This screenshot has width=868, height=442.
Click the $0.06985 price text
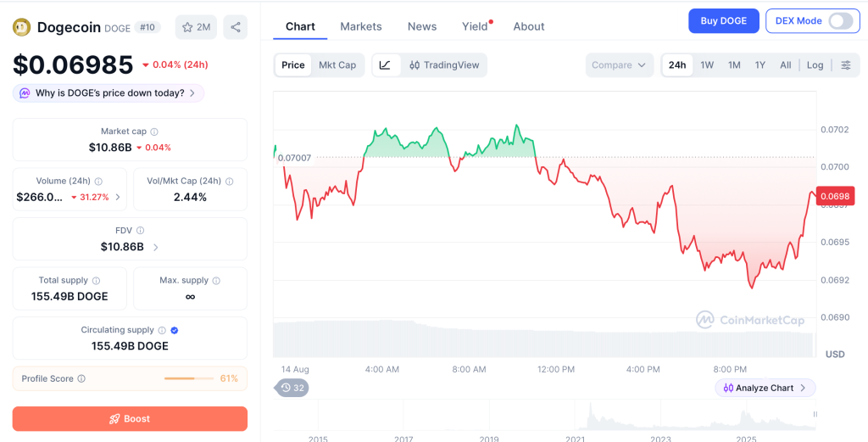[x=73, y=64]
